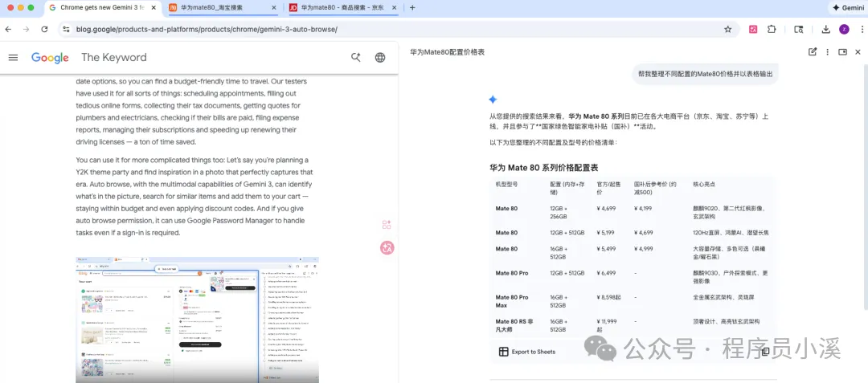Click the pink translate floating button
The height and width of the screenshot is (383, 868).
[x=387, y=248]
